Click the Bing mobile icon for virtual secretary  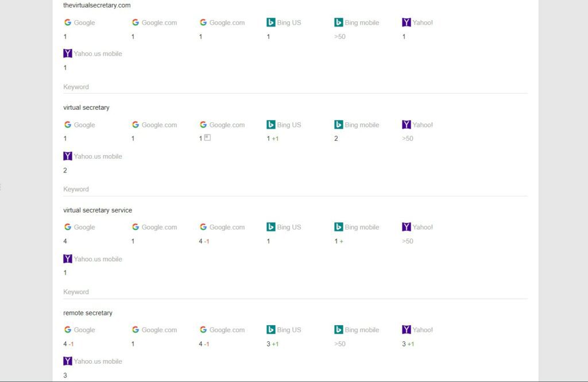339,125
